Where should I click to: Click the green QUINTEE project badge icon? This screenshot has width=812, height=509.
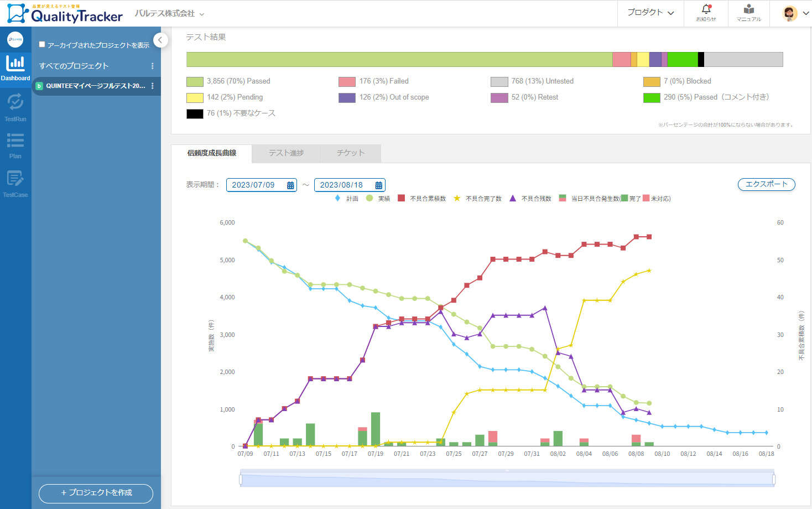(39, 86)
